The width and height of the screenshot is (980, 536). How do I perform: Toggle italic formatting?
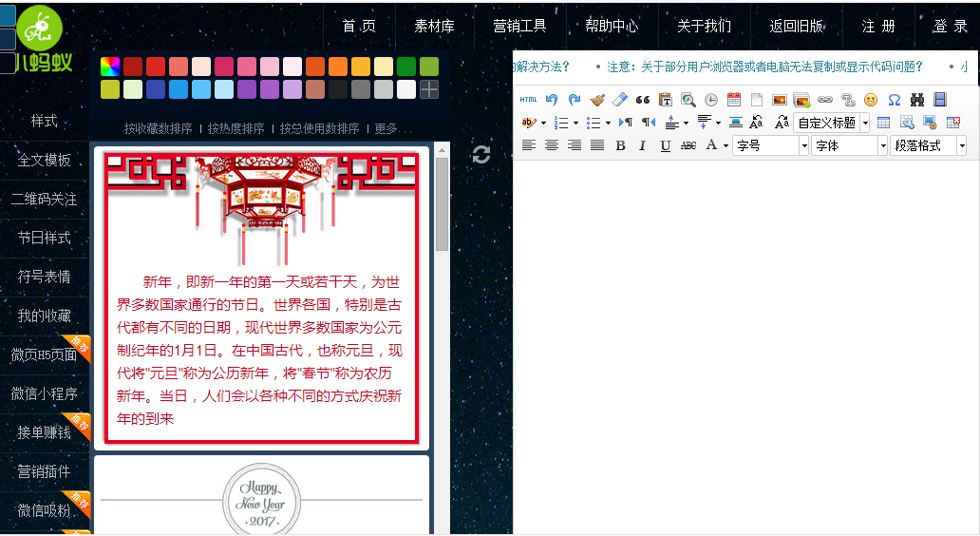(642, 145)
